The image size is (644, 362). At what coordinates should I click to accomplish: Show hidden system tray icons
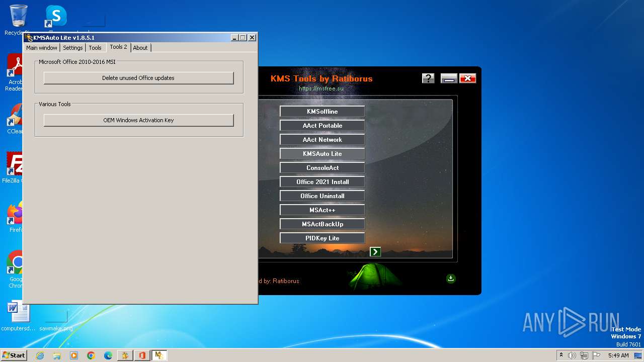561,355
